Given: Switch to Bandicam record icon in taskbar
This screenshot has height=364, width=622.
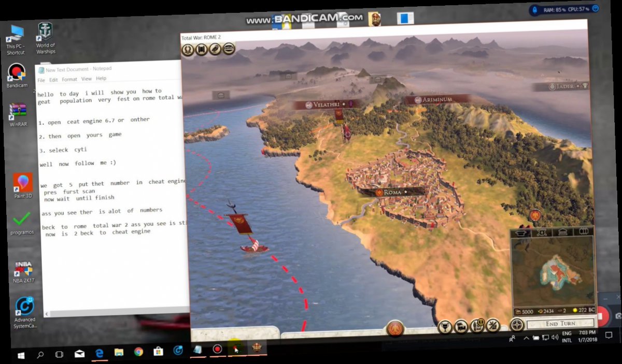Looking at the screenshot, I should pyautogui.click(x=217, y=349).
